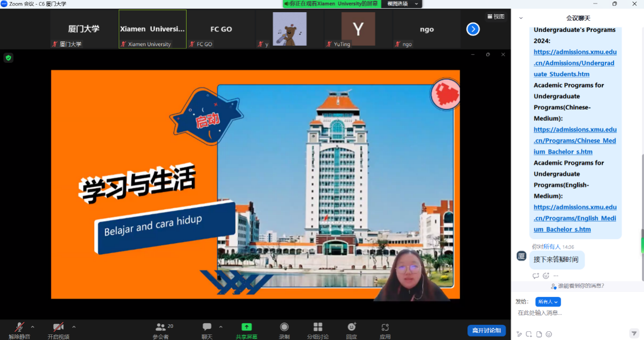Open the Participants (参会者) panel icon
644x340 pixels.
(x=161, y=327)
